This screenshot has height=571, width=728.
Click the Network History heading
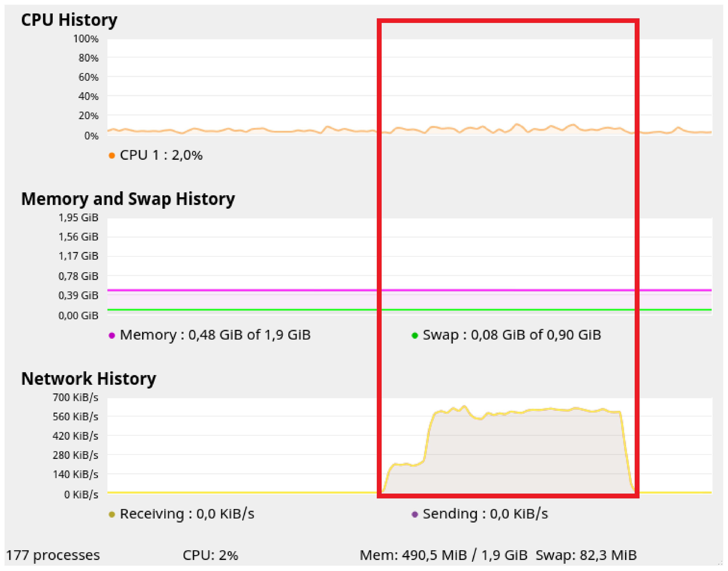(89, 379)
